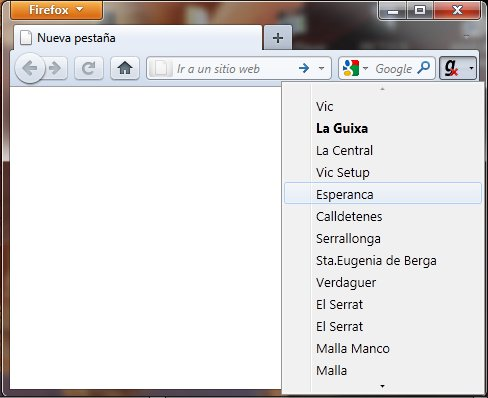Switch to the Nueva pestaña tab
The width and height of the screenshot is (488, 398).
(138, 38)
